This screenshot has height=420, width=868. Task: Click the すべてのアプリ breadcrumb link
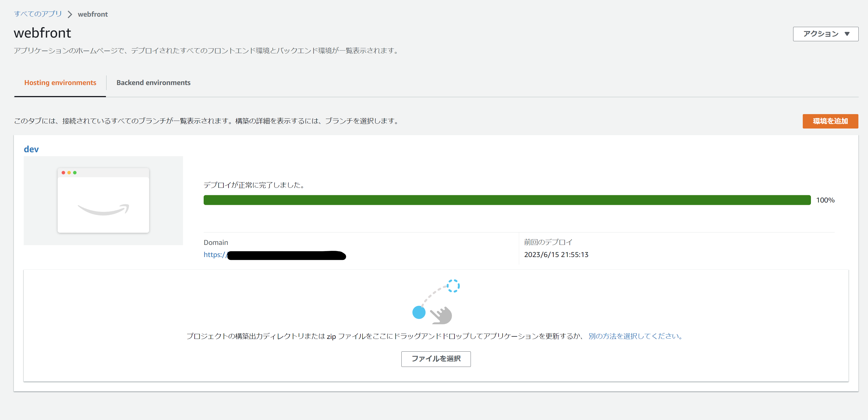click(38, 14)
